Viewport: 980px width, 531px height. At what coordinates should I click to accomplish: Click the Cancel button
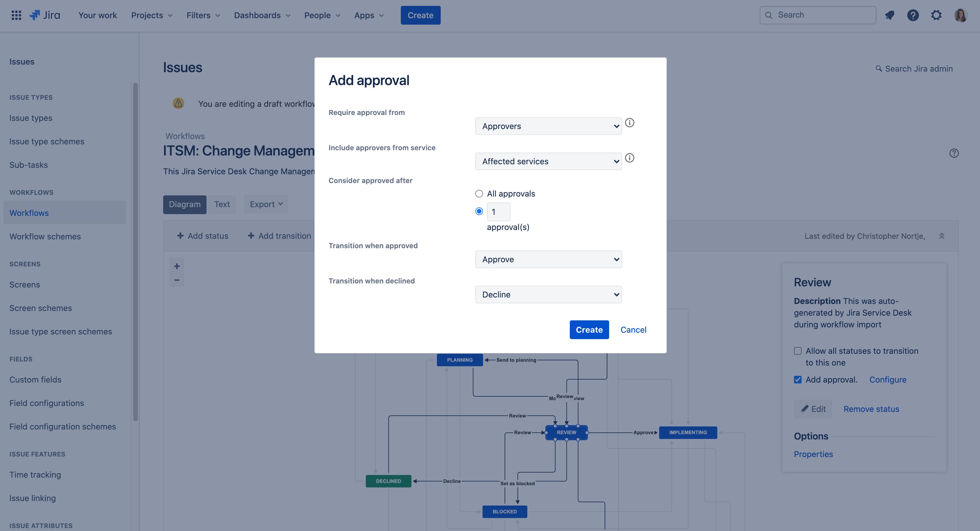point(633,329)
